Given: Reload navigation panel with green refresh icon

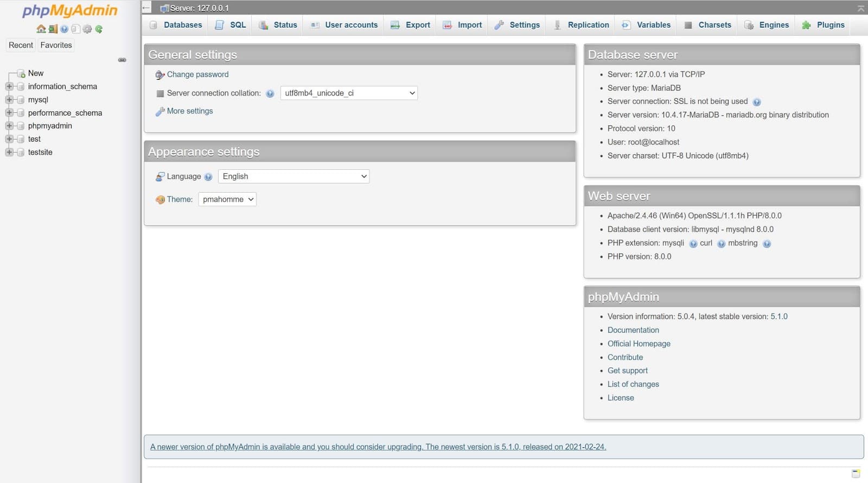Looking at the screenshot, I should [x=99, y=29].
